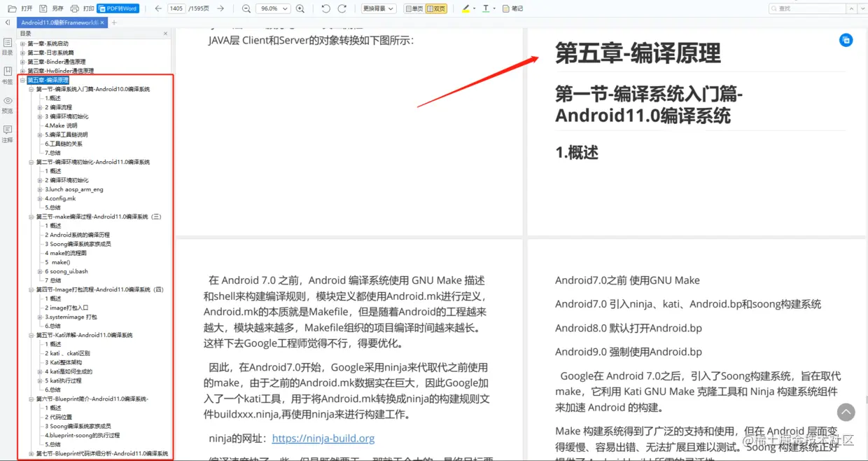
Task: Select 第五节-Kati详解-Android11.0编译系统 outline entry
Action: point(84,335)
